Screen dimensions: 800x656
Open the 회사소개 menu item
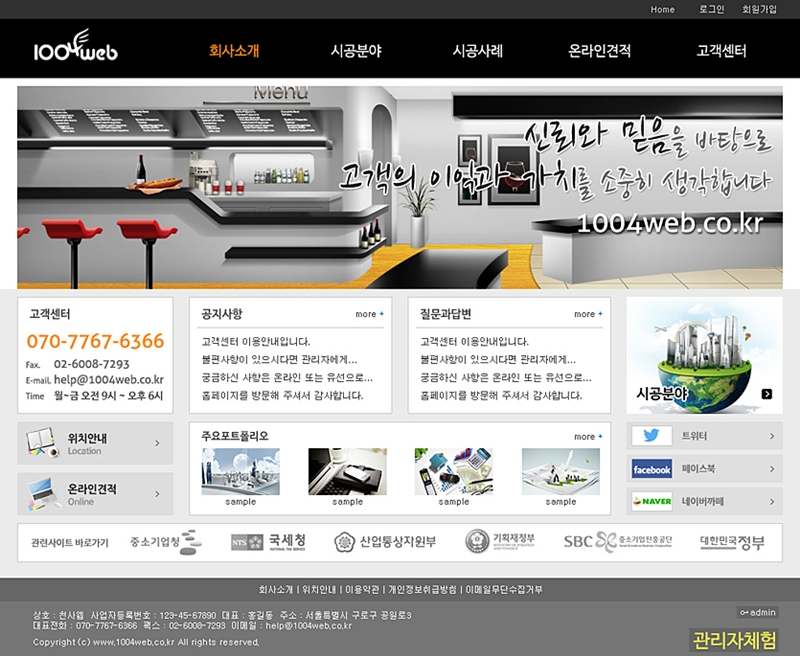point(234,51)
